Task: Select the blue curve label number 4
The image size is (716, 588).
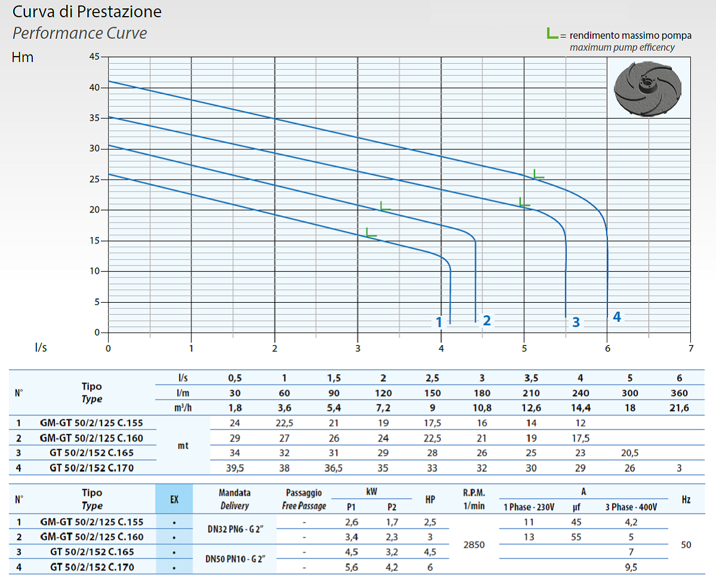Action: (x=616, y=317)
